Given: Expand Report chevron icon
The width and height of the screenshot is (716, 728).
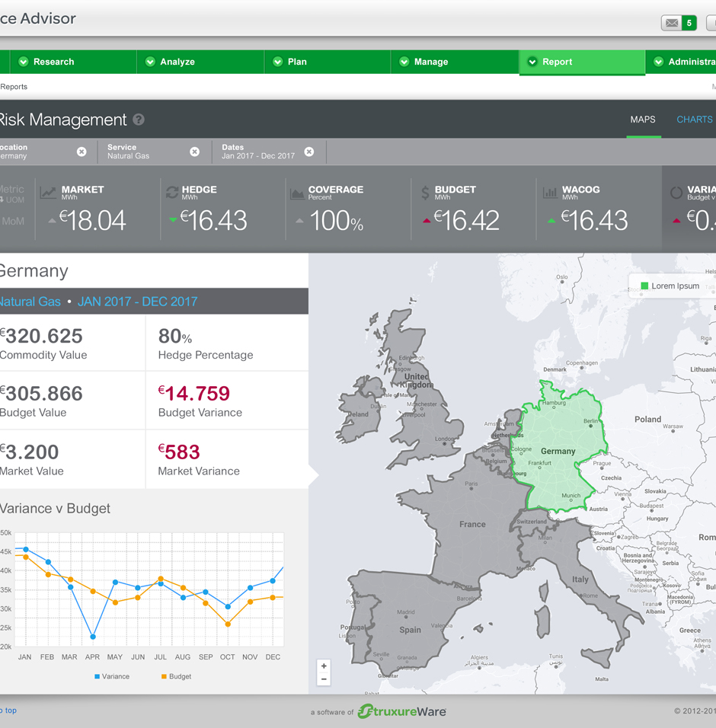Looking at the screenshot, I should [x=532, y=62].
